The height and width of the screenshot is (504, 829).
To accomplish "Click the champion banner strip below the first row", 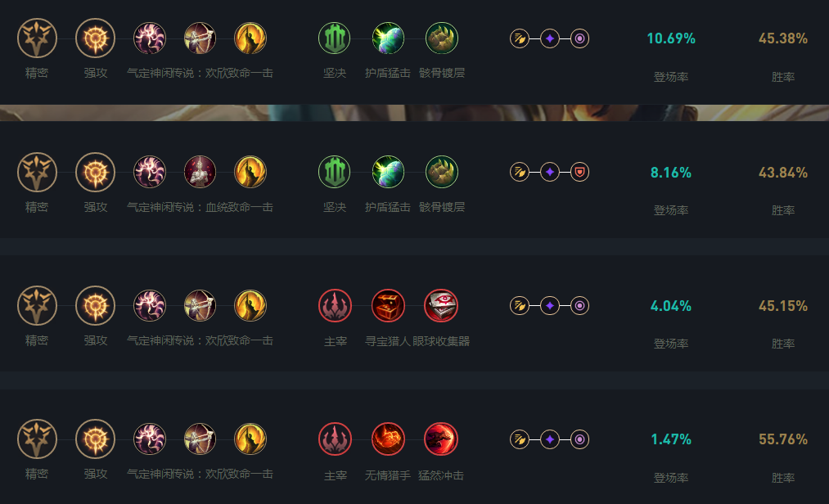I will tap(414, 113).
